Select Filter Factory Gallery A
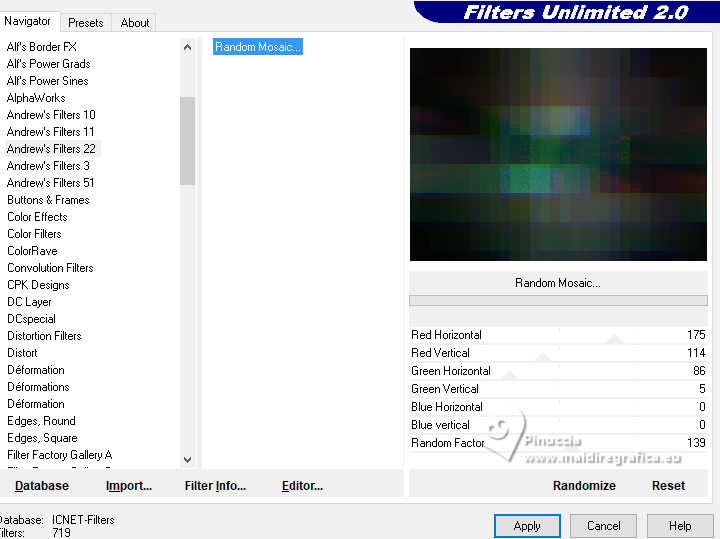 tap(59, 455)
